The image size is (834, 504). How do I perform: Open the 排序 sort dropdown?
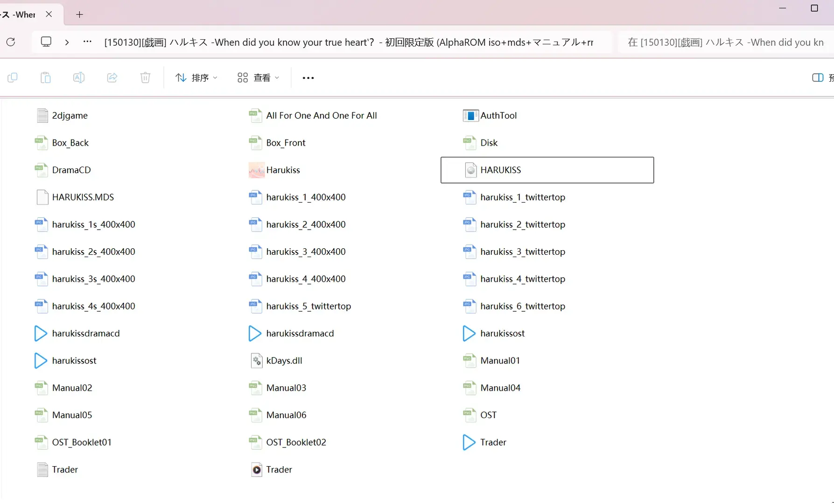[x=196, y=77]
